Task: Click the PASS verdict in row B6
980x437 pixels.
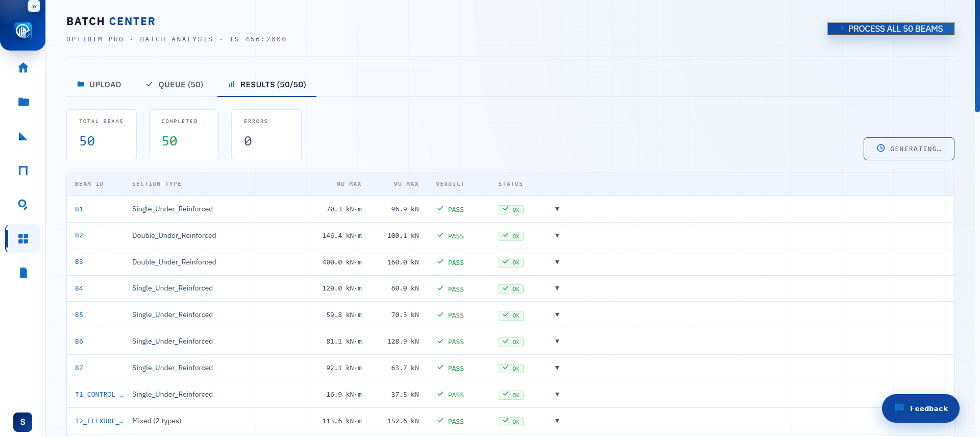Action: [451, 342]
